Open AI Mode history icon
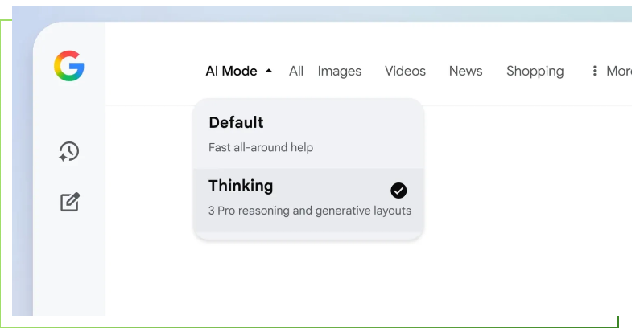644x328 pixels. 69,151
